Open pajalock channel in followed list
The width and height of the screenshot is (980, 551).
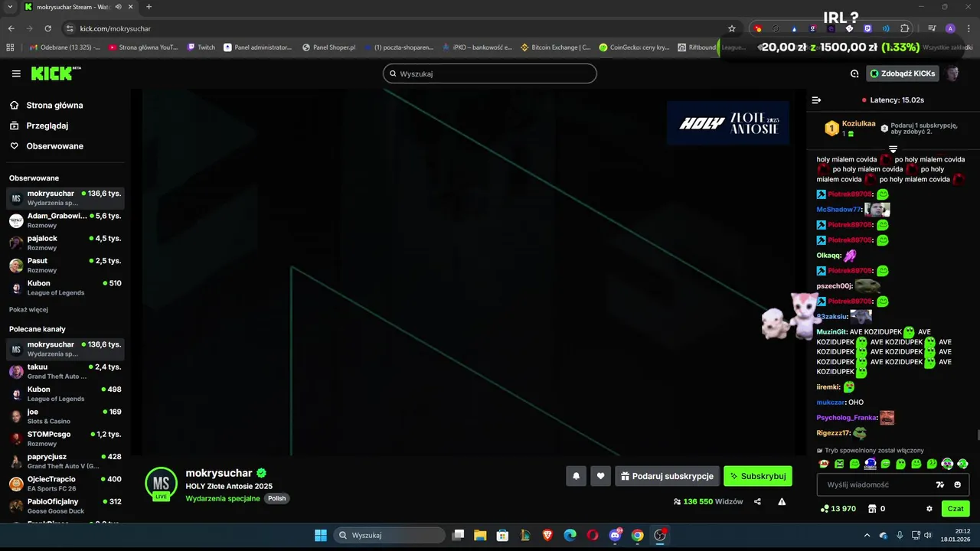65,243
